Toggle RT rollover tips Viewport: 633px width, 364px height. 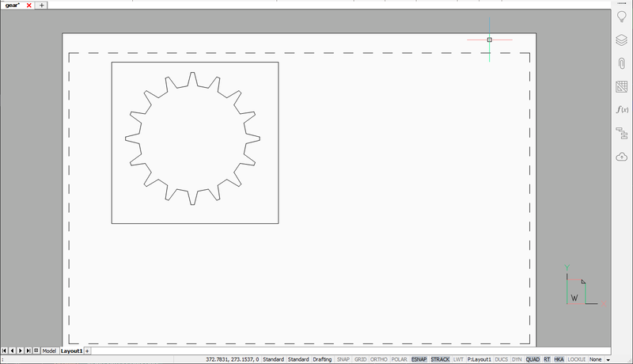coord(547,359)
